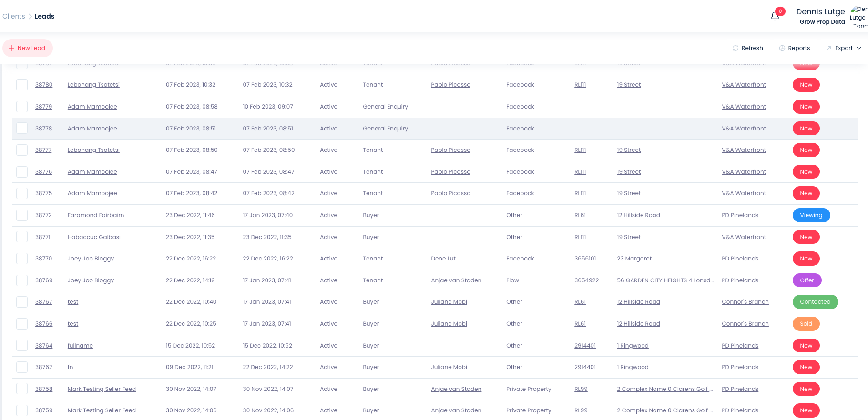
Task: Click the Export arrow icon
Action: pos(829,48)
